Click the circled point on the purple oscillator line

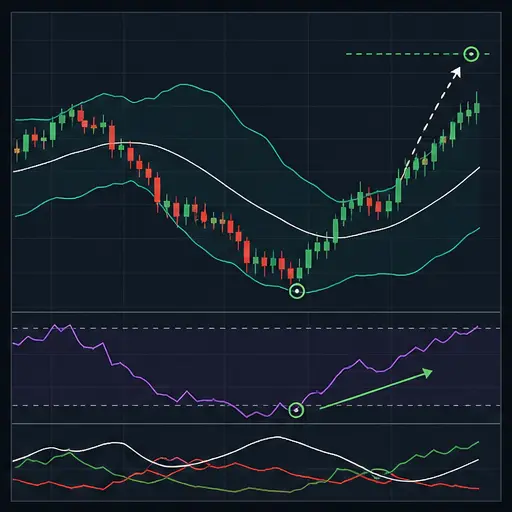coord(296,410)
